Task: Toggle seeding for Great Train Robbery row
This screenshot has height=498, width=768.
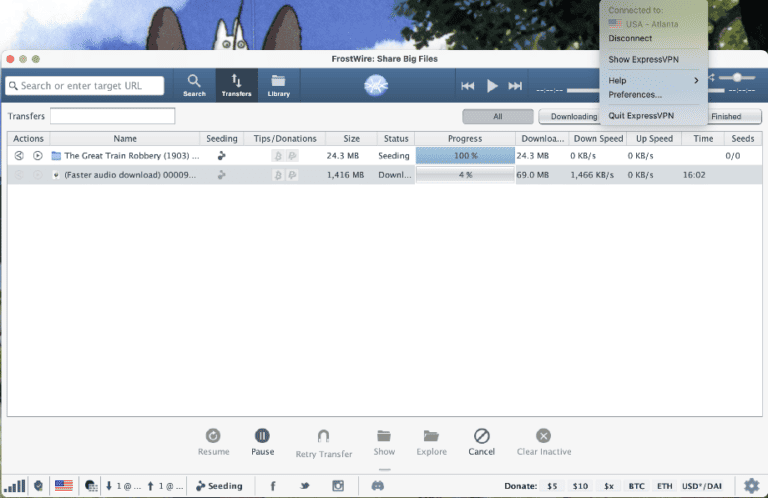Action: 221,156
